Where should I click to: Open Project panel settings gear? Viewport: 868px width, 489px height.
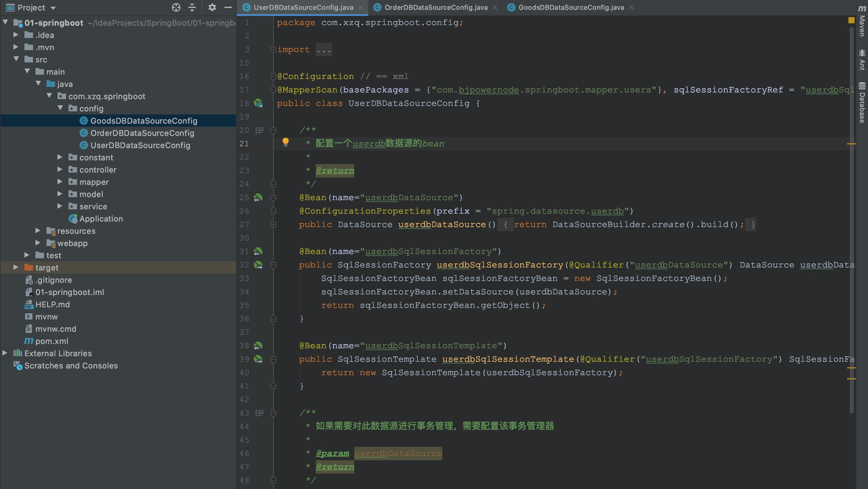tap(212, 7)
